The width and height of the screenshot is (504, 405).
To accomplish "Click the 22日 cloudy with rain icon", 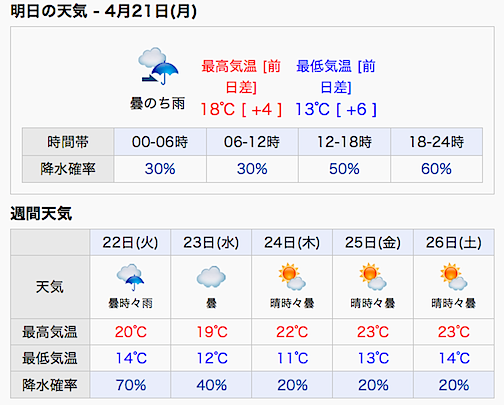I will pos(130,277).
